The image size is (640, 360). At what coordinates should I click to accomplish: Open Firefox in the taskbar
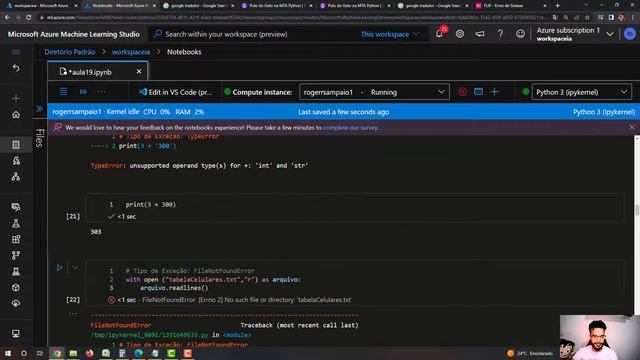click(90, 353)
